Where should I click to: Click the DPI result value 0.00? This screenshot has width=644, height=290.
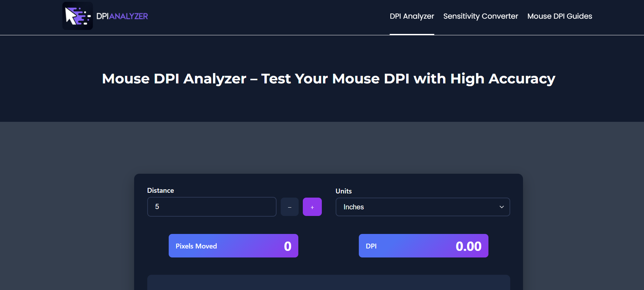coord(468,246)
